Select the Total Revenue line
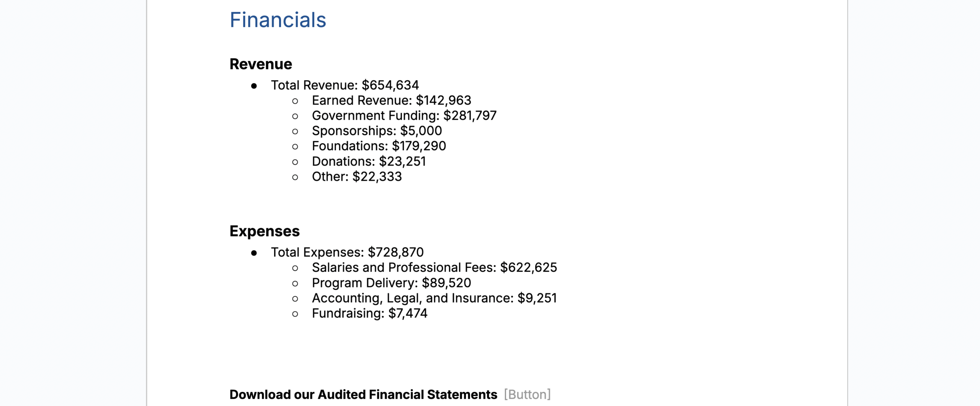The width and height of the screenshot is (980, 406). pyautogui.click(x=345, y=85)
